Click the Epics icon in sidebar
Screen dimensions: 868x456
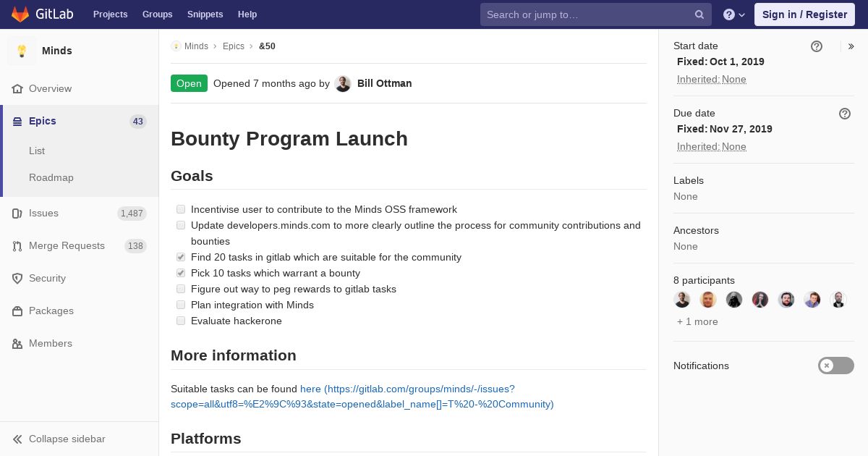coord(17,122)
